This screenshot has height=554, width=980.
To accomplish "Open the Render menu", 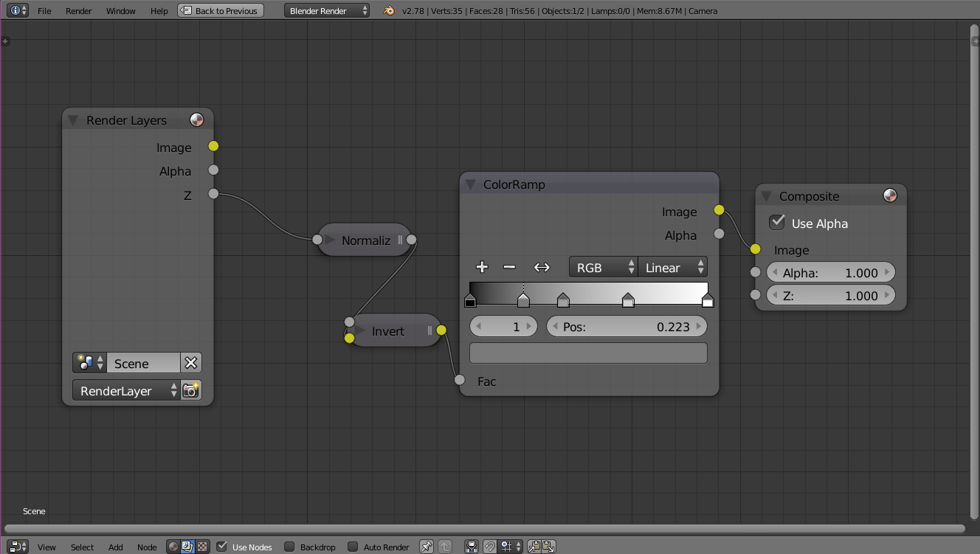I will click(78, 11).
